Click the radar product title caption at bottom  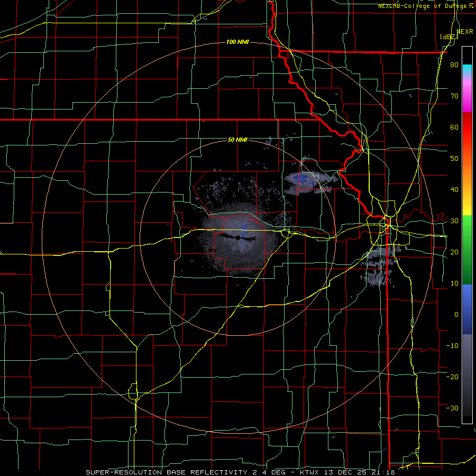(240, 472)
